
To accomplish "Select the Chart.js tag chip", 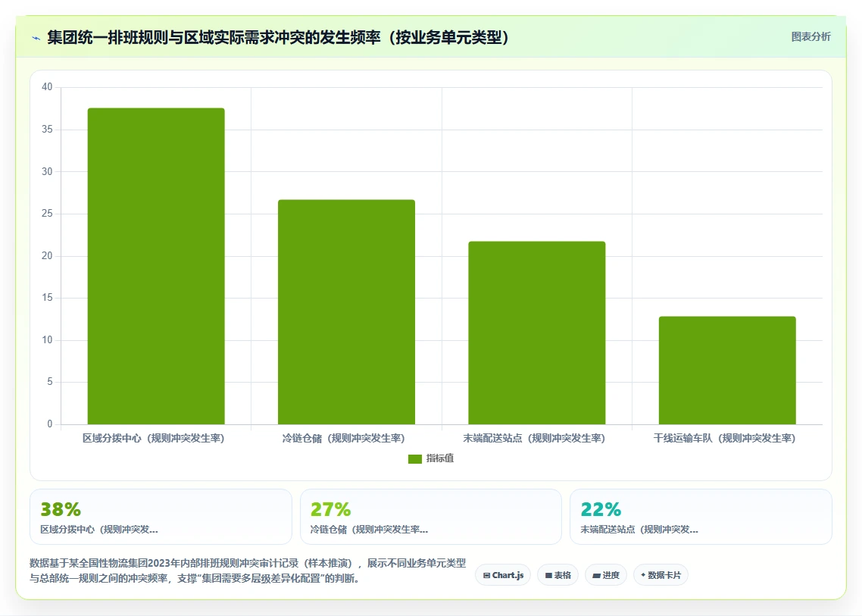I will [503, 575].
